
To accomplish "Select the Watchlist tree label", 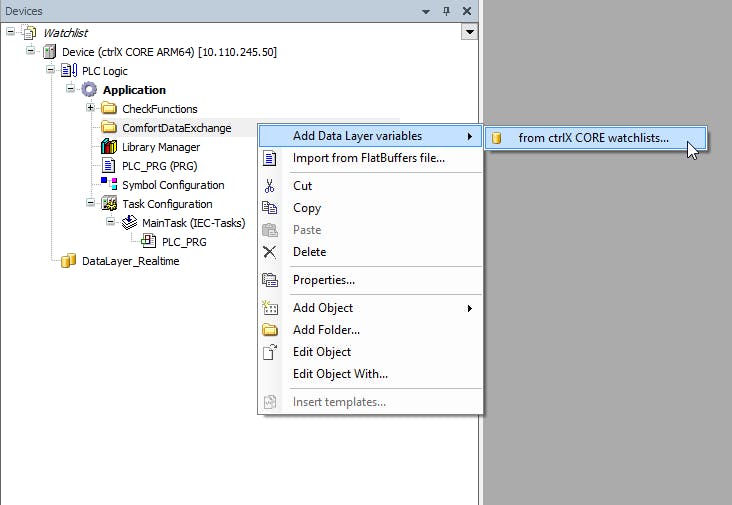I will [65, 33].
